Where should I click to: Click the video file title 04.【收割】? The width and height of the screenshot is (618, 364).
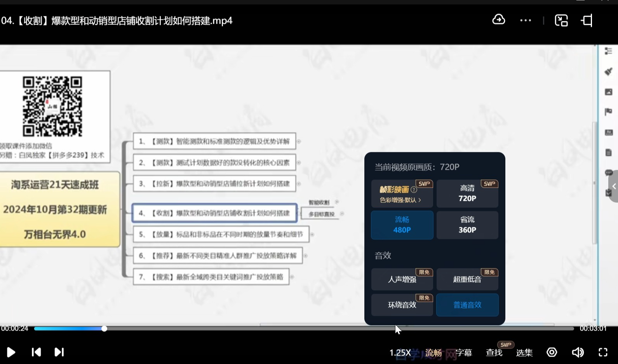coord(117,21)
